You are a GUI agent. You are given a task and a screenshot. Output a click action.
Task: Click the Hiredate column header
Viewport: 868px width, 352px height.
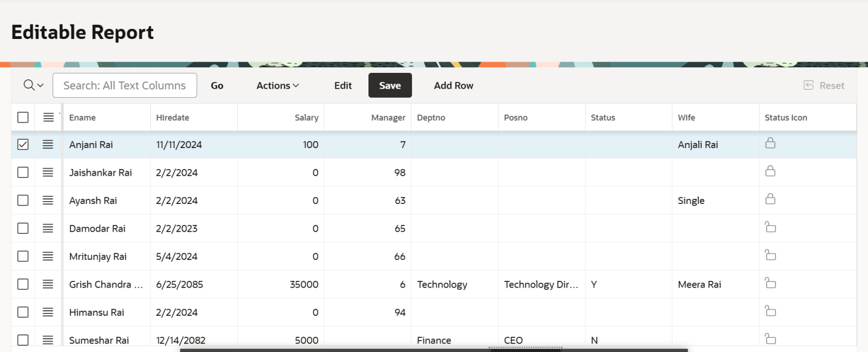point(172,118)
